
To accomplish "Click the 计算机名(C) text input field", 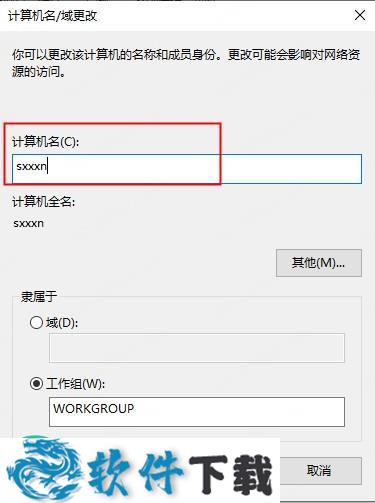I will click(x=187, y=169).
